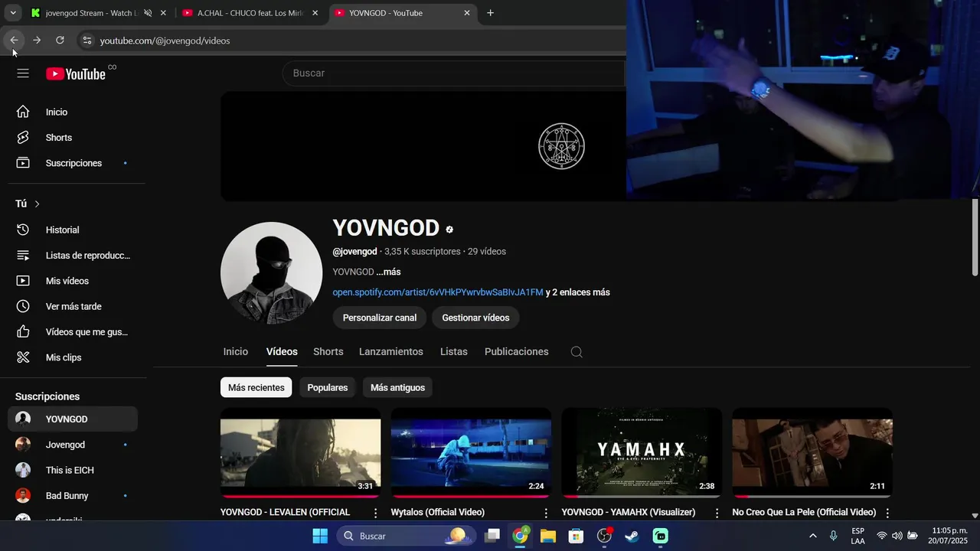Open the channel Lanzamientos tab
The width and height of the screenshot is (980, 551).
(x=391, y=352)
